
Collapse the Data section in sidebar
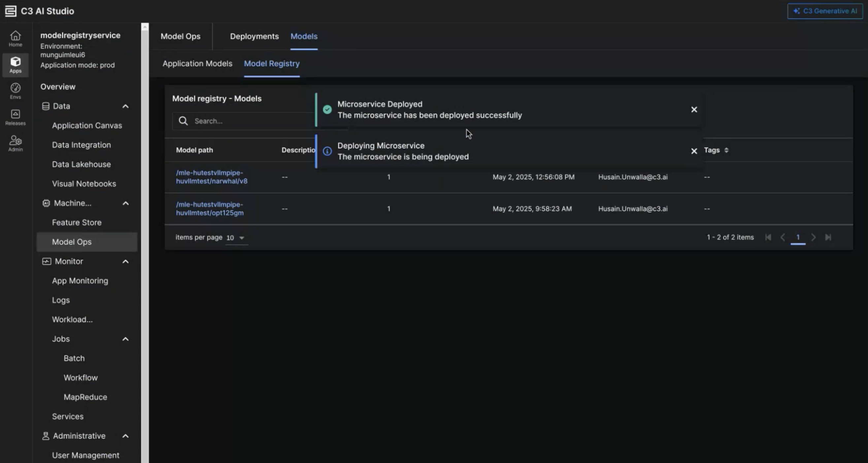click(125, 106)
